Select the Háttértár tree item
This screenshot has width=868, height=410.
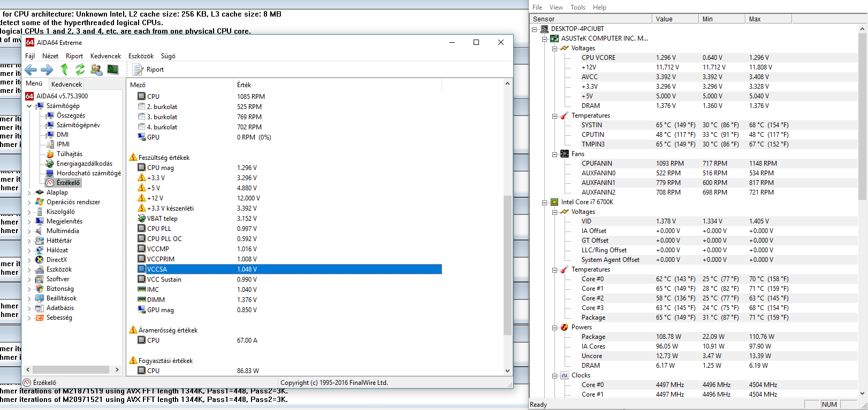coord(59,241)
